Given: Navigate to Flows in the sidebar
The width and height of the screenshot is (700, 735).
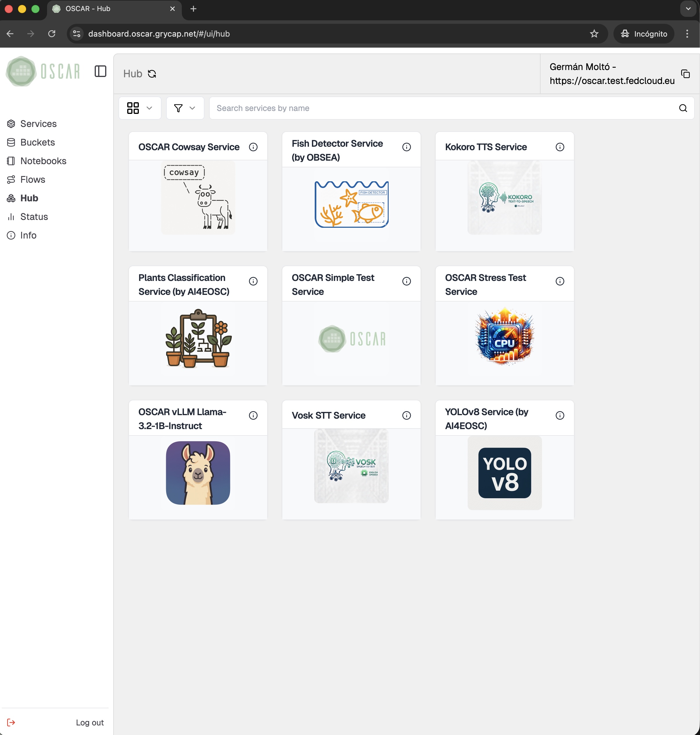Looking at the screenshot, I should point(33,179).
